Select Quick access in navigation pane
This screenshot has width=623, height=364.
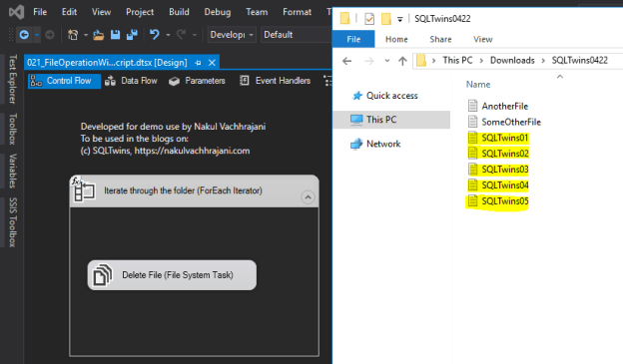click(392, 96)
